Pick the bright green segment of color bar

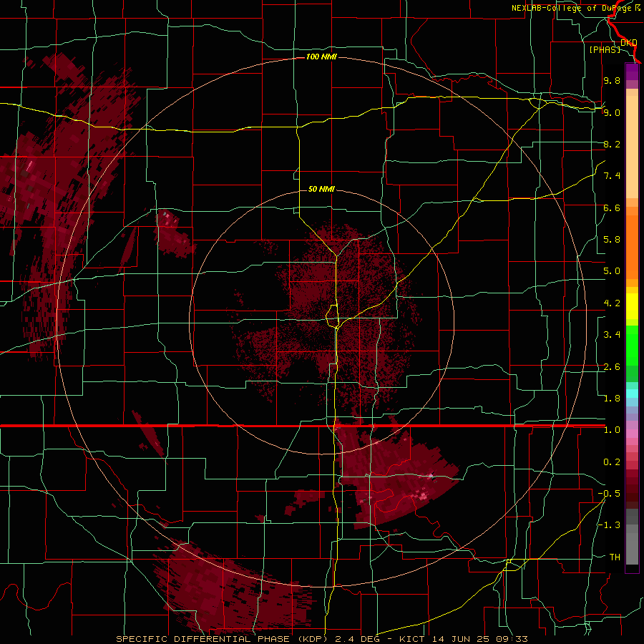click(632, 347)
